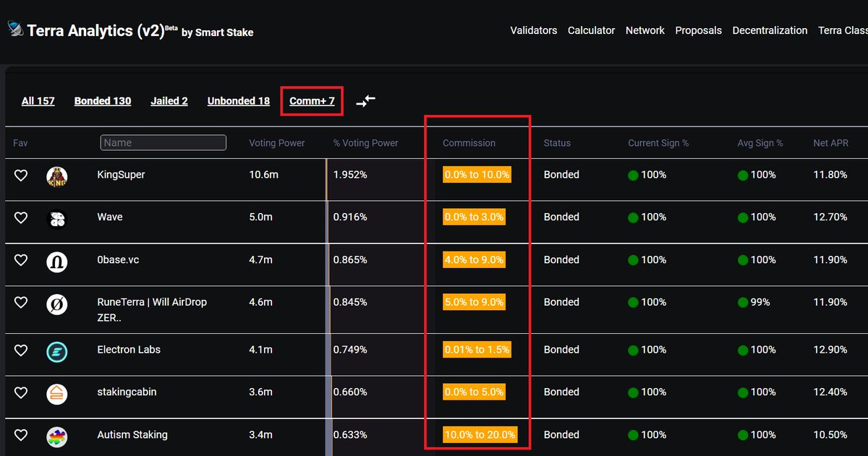Click Net APR value 11.80%
The image size is (868, 456).
coord(830,175)
